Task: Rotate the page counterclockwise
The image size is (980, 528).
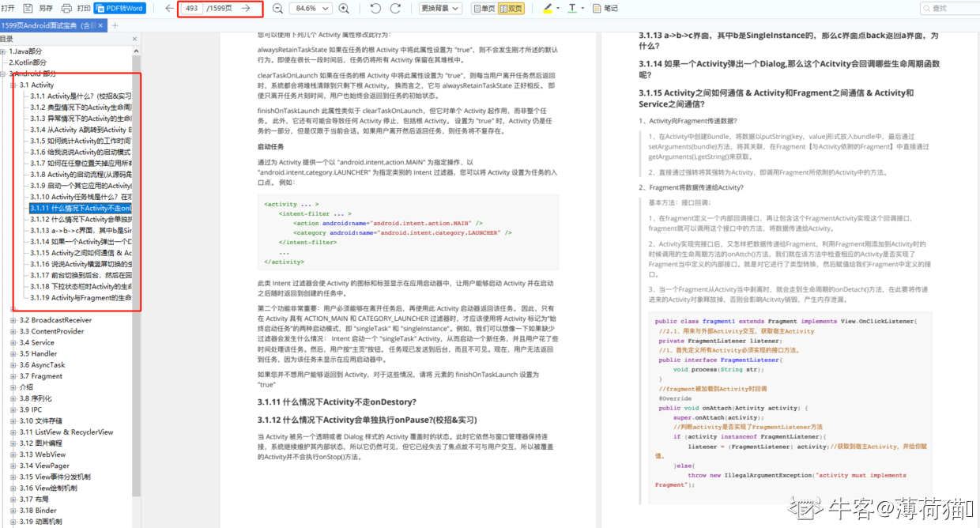Action: point(375,8)
